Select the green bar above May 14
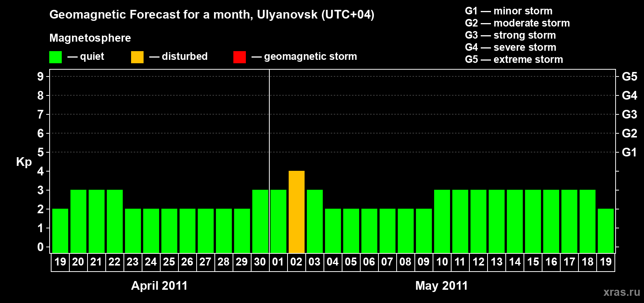This screenshot has height=303, width=644. (x=515, y=221)
